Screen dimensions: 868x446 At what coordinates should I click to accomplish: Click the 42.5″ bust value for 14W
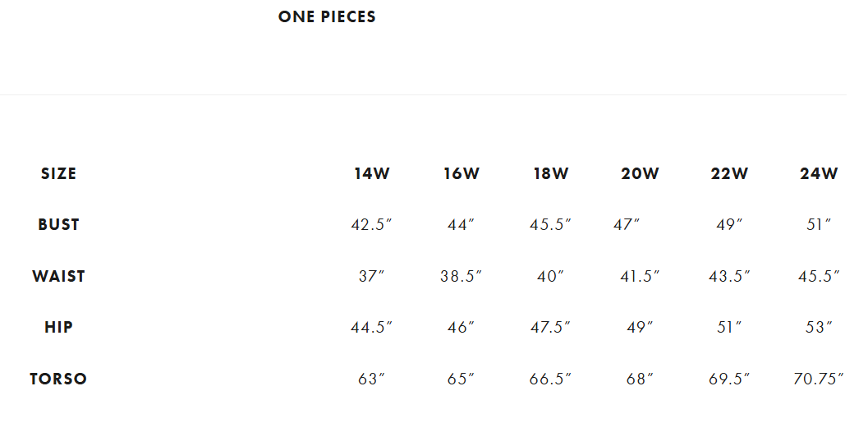coord(372,225)
